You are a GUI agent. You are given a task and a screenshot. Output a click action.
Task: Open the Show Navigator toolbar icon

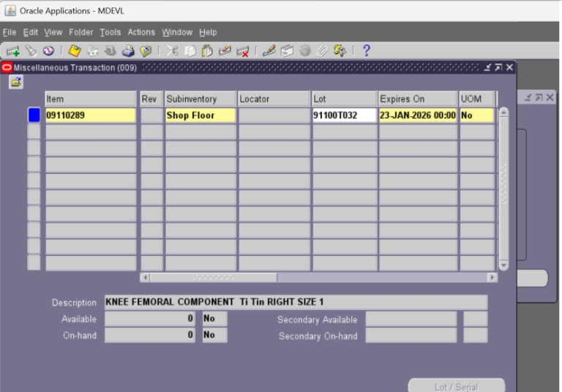(48, 51)
